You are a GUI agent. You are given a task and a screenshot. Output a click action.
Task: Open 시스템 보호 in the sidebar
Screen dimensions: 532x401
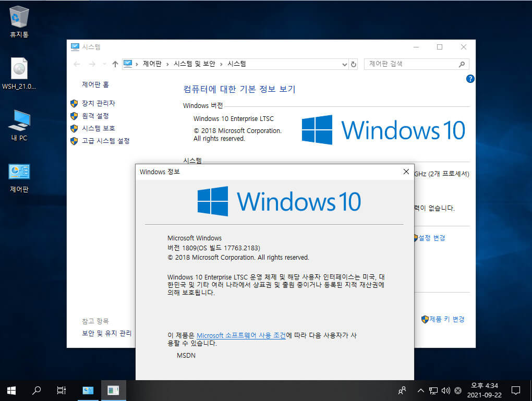[x=99, y=128]
